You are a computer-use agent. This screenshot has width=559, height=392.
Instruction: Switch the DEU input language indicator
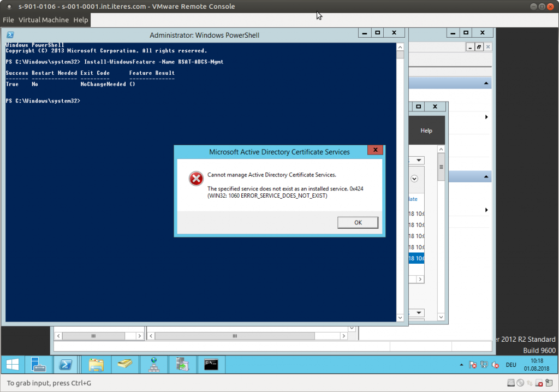click(x=511, y=365)
